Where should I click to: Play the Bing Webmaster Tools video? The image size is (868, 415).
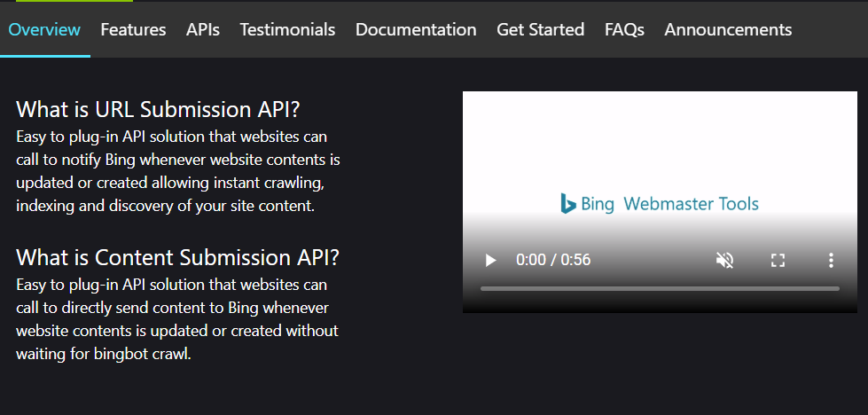(x=490, y=260)
